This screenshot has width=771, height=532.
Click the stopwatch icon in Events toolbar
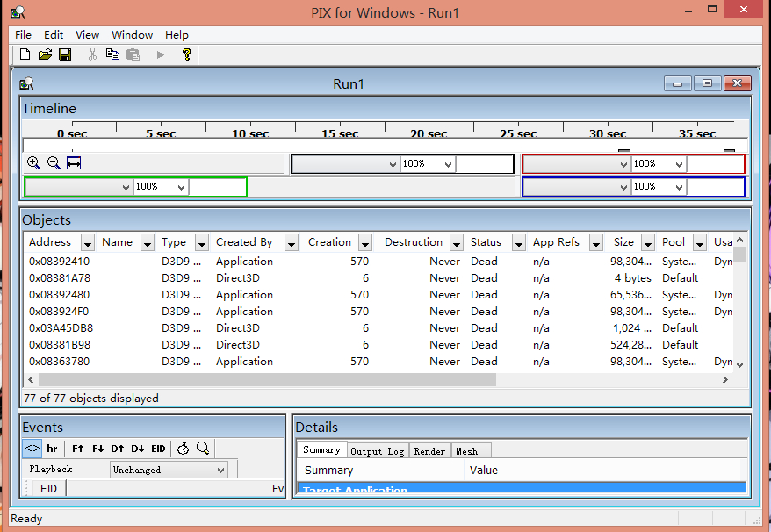pos(183,449)
